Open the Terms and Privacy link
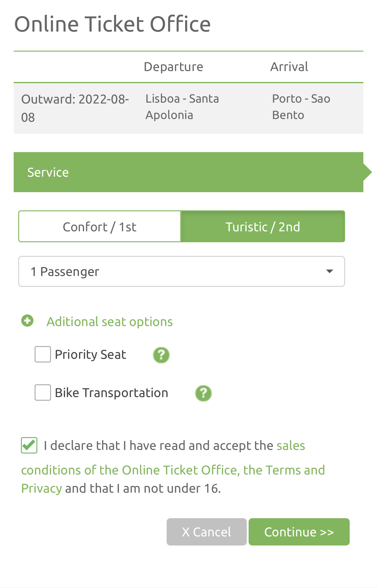 [284, 470]
